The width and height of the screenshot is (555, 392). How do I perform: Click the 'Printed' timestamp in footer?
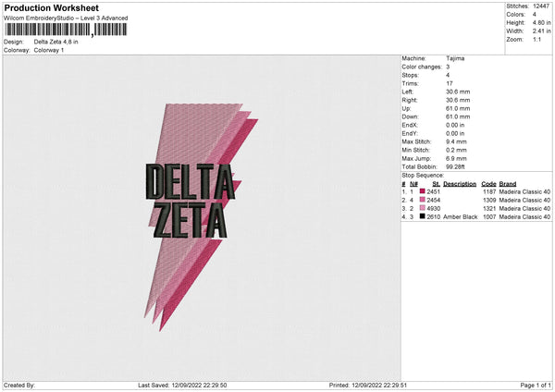tap(368, 385)
